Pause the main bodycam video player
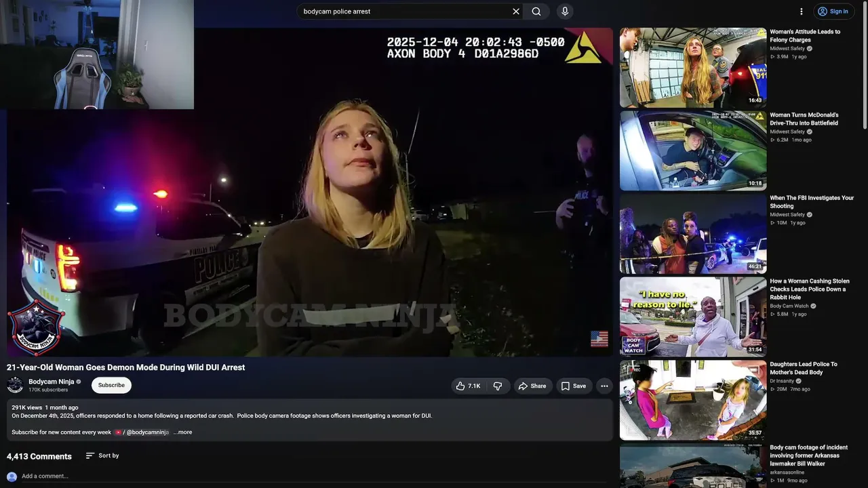 point(310,192)
